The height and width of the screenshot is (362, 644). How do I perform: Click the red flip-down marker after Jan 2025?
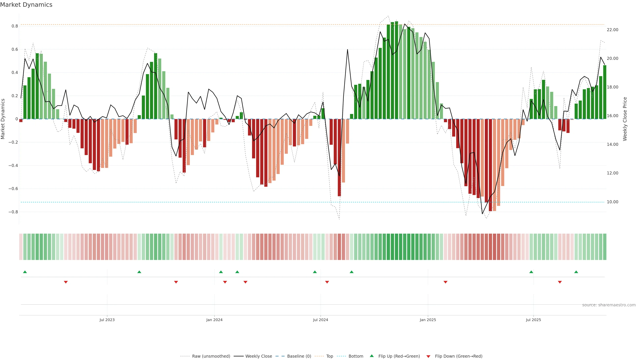445,282
